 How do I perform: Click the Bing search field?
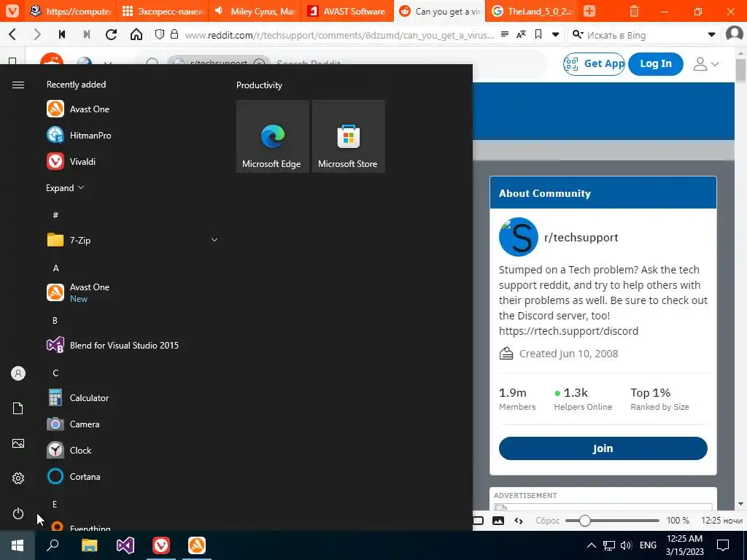click(645, 35)
